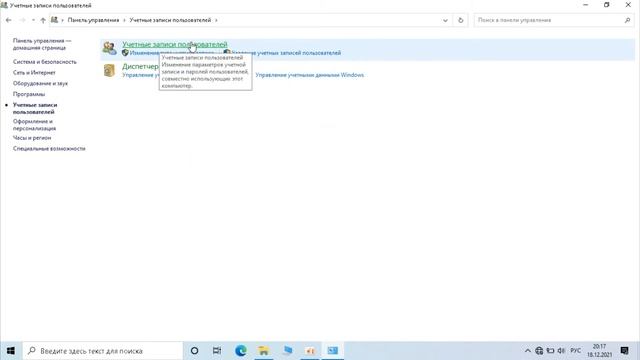Click the window title bar users icon

point(4,5)
